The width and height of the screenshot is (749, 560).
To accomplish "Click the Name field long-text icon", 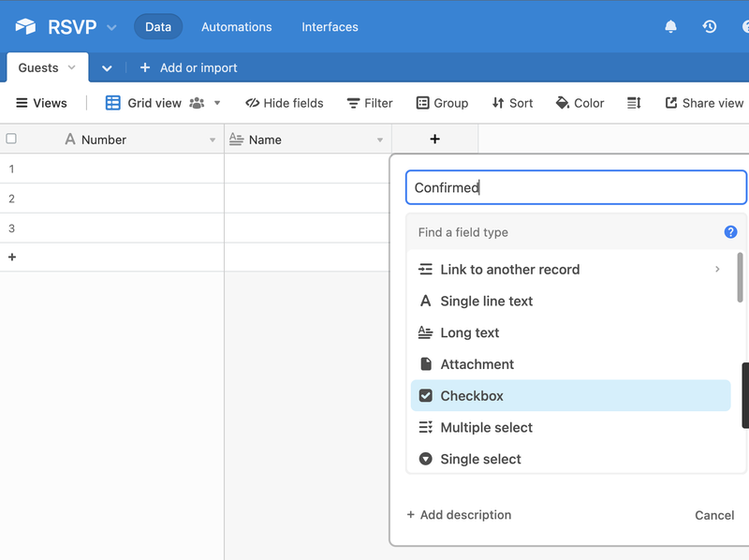I will (237, 139).
